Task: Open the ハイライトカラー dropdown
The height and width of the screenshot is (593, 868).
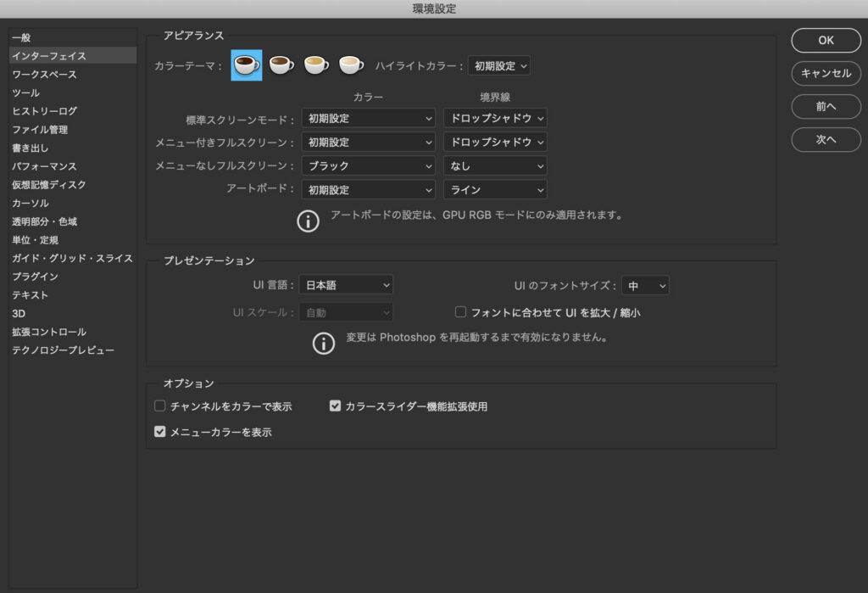Action: (x=498, y=65)
